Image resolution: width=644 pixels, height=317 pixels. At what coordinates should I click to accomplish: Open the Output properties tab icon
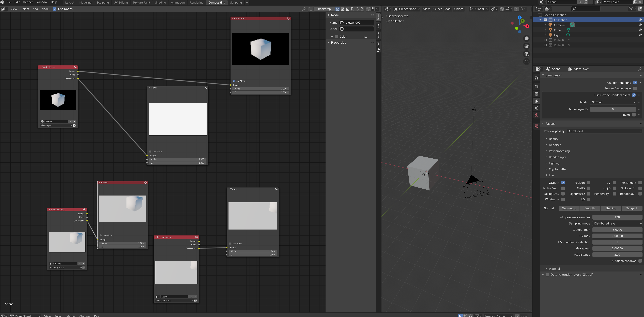(536, 94)
